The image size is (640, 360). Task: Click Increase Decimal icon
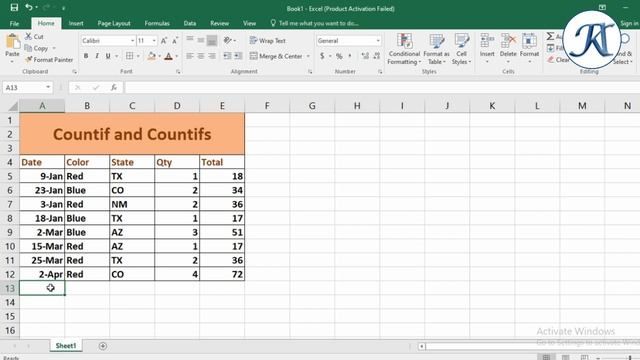365,56
